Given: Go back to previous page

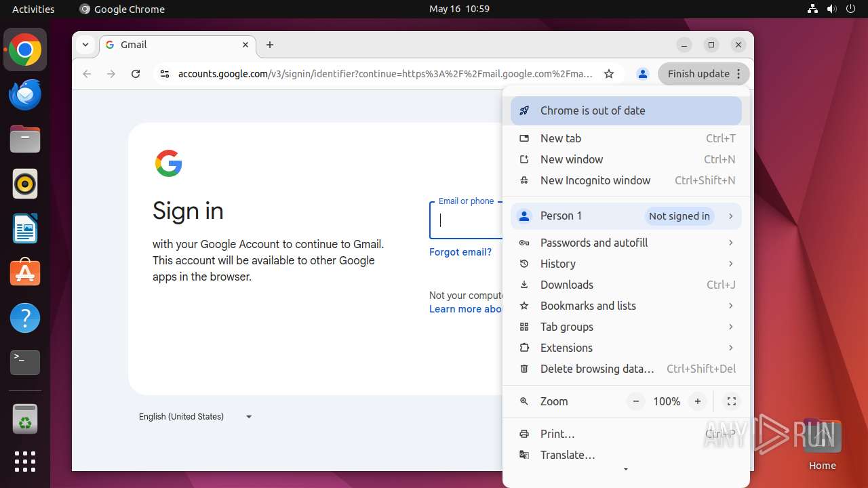Looking at the screenshot, I should [87, 74].
